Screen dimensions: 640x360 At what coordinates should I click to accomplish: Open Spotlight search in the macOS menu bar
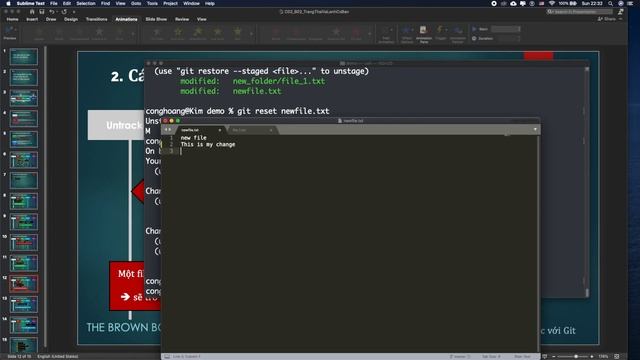click(x=610, y=3)
